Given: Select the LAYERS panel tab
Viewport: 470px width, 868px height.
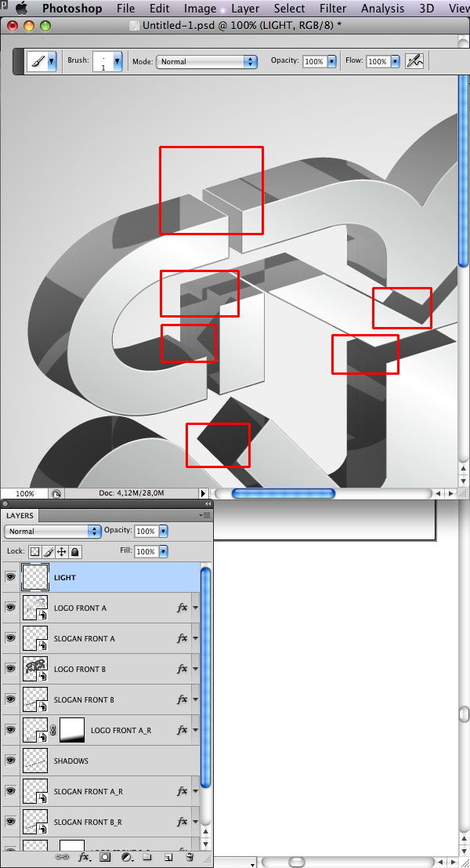Looking at the screenshot, I should pos(20,515).
